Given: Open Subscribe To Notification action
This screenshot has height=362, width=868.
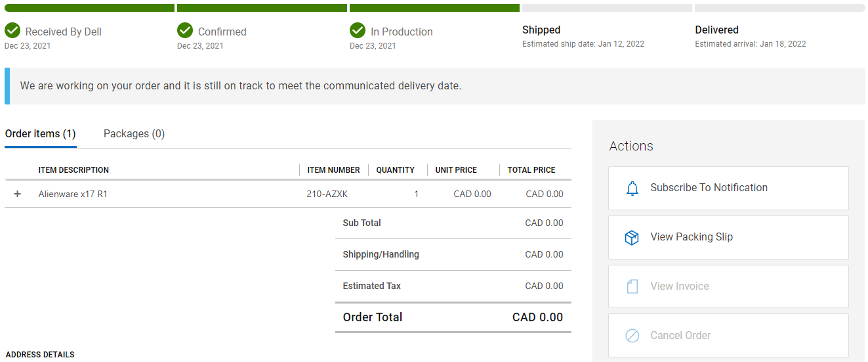Looking at the screenshot, I should (x=728, y=188).
